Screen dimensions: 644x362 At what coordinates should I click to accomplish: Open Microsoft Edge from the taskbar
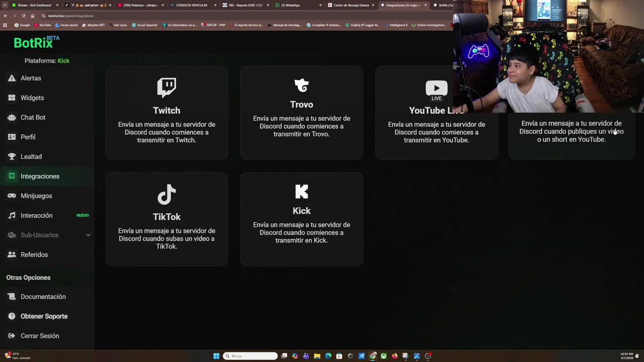(328, 356)
